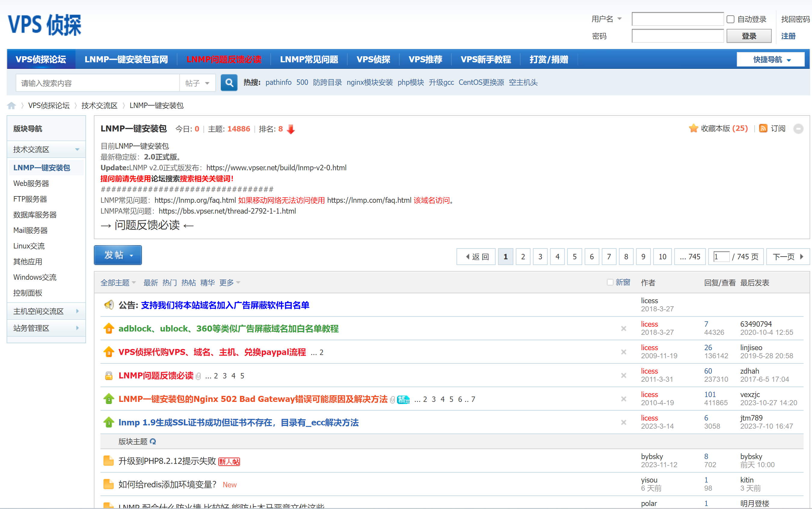Click the gray collapse circle icon
Viewport: 812px width, 509px height.
click(798, 129)
